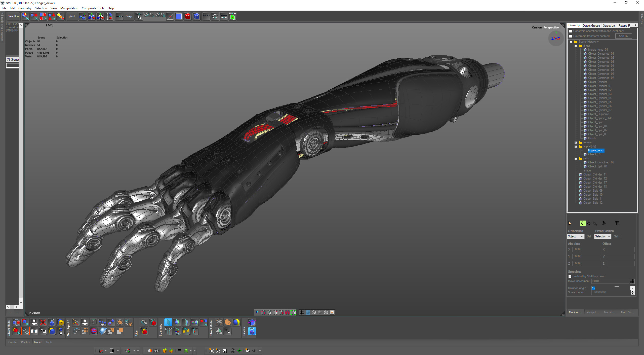The image size is (644, 355).
Task: Click the Sort By button
Action: click(x=624, y=36)
